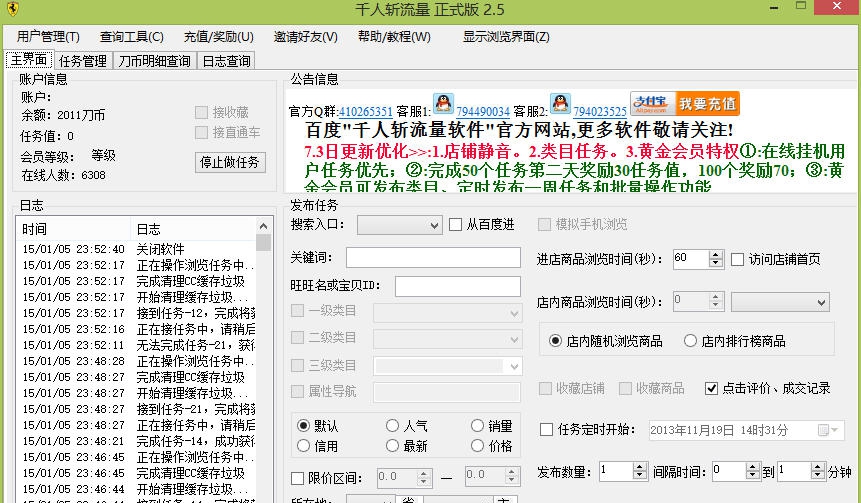Open dropdown beside 店内商品浏览时间

pyautogui.click(x=780, y=302)
